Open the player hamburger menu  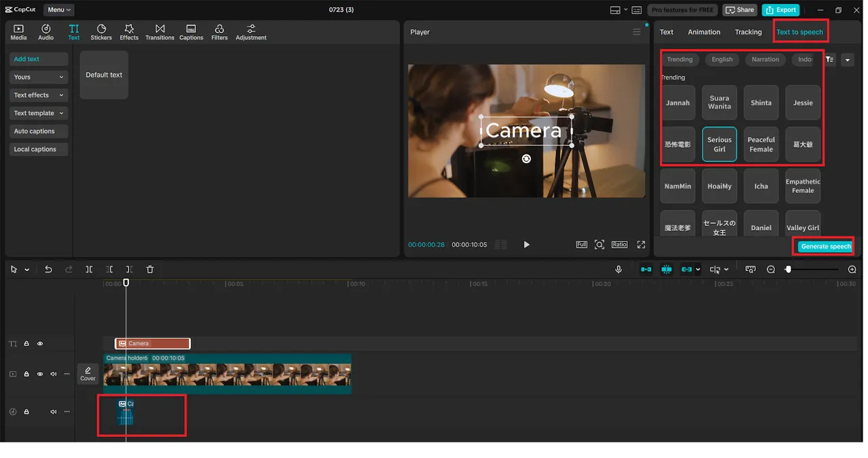[636, 32]
